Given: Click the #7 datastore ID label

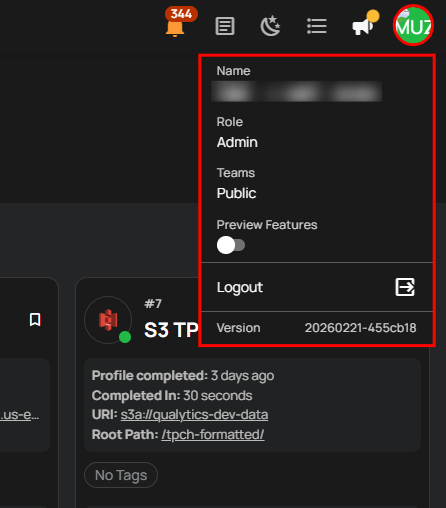Looking at the screenshot, I should pos(153,304).
